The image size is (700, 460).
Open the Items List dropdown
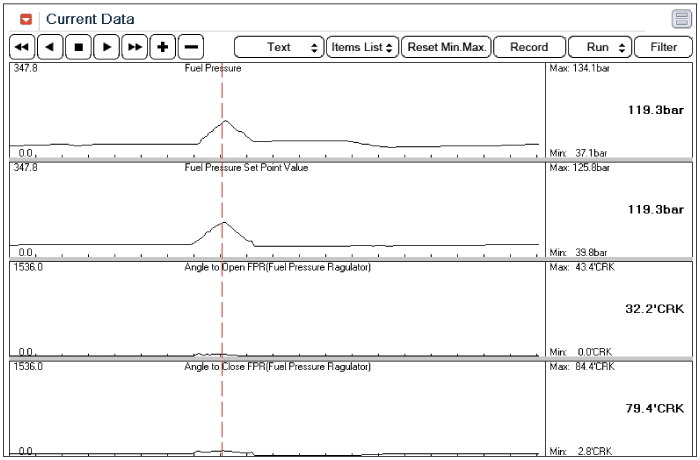362,47
